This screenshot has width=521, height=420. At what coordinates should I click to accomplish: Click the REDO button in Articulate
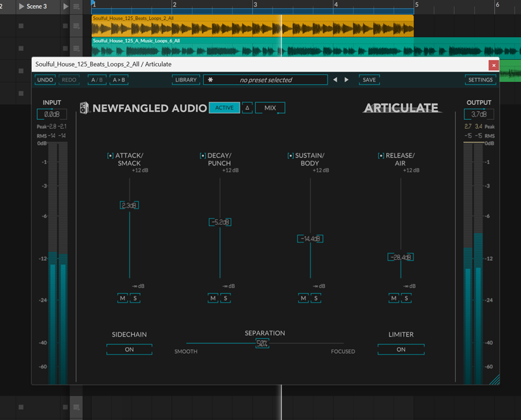click(69, 79)
